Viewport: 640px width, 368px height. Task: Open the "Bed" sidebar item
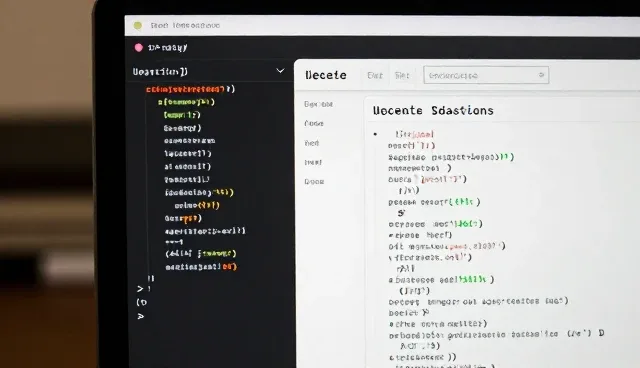(x=311, y=143)
